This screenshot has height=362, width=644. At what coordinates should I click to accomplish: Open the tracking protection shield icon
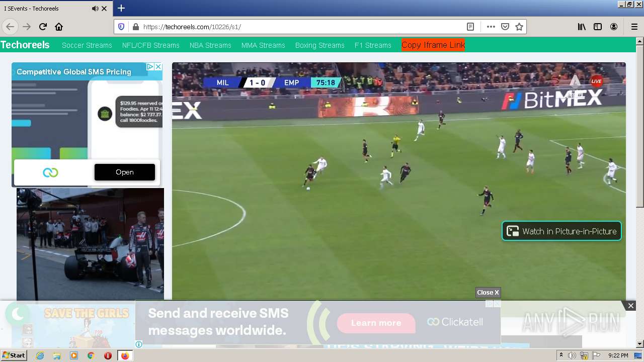click(121, 27)
